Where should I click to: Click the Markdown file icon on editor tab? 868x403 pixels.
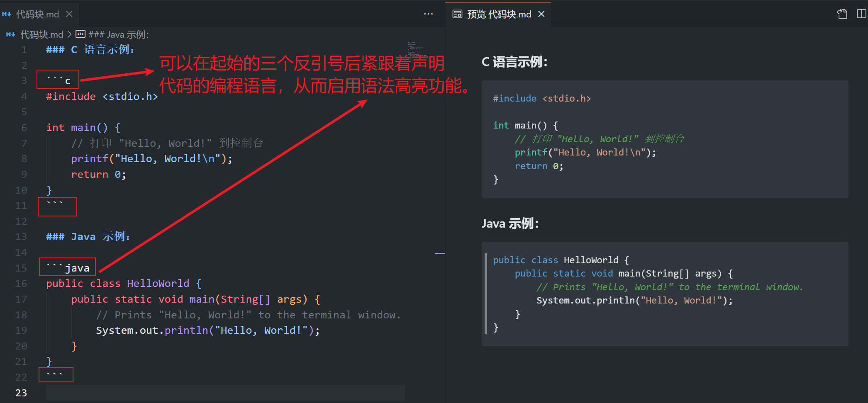[7, 14]
